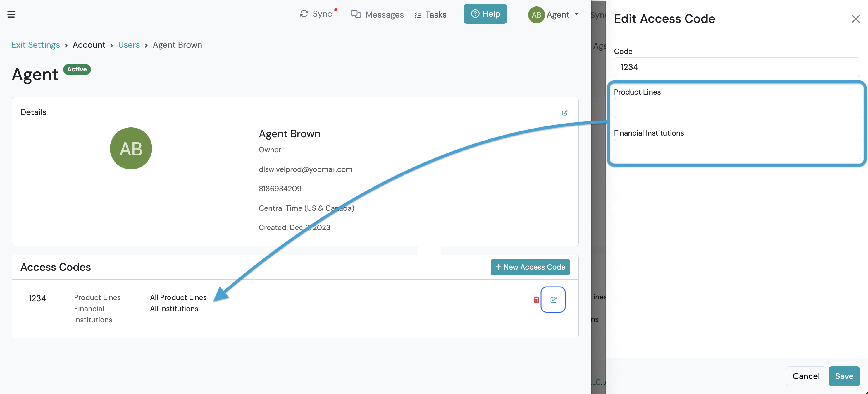Go to Exit Settings breadcrumb link

[36, 45]
